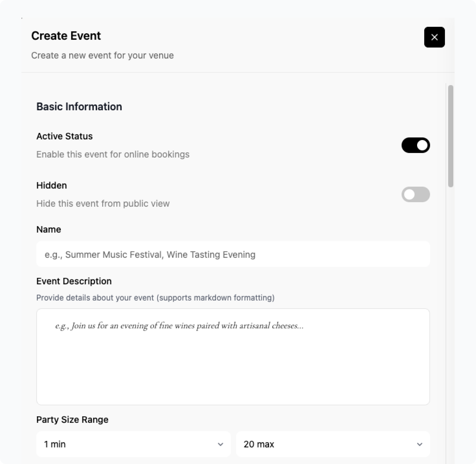Turn off the Active Status switch
The height and width of the screenshot is (464, 476).
(416, 145)
